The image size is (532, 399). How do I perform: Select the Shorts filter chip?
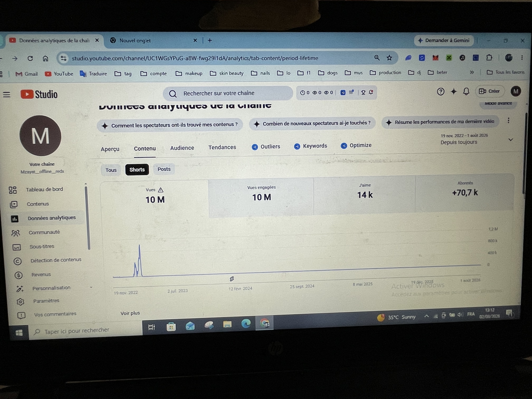coord(137,170)
